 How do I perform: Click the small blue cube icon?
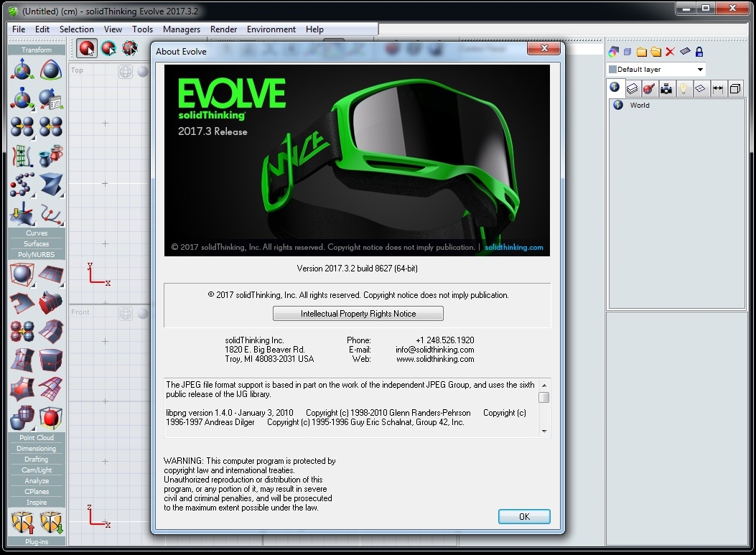(627, 52)
